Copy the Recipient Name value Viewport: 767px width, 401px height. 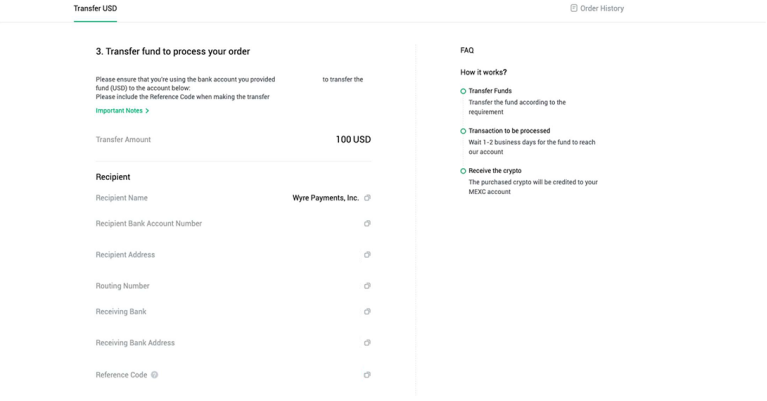[x=367, y=198]
